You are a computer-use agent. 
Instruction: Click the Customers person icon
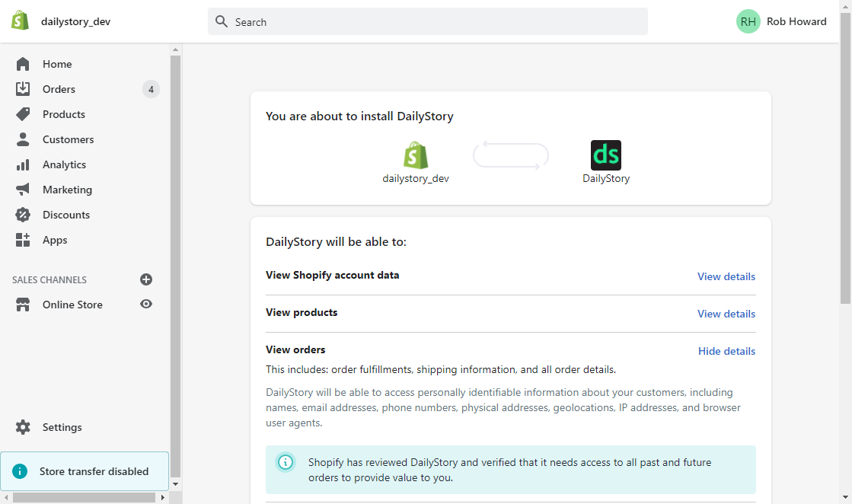(23, 139)
